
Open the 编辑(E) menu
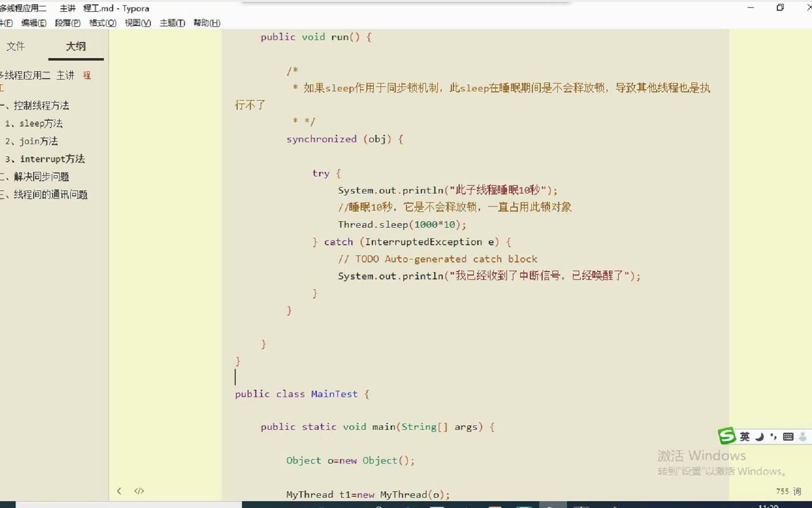pyautogui.click(x=34, y=23)
